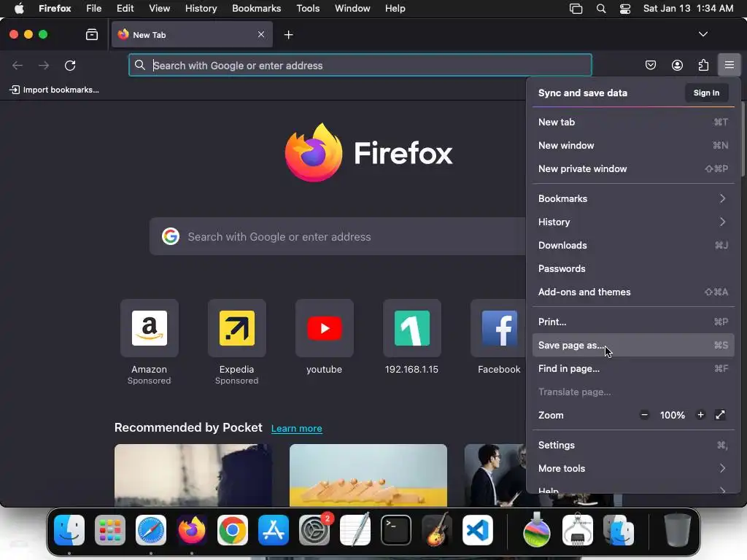Open Visual Studio Code from the Dock
Screen dimensions: 747x560
click(x=477, y=530)
